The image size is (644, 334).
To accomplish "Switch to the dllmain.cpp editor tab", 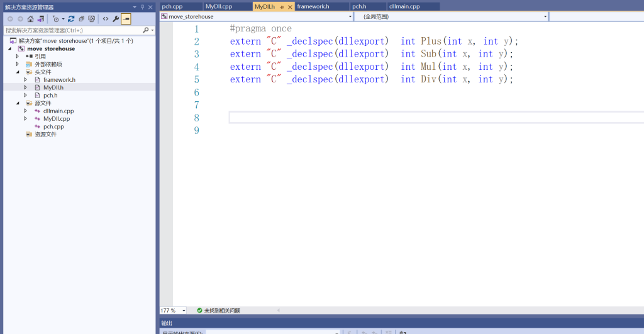I will (404, 6).
